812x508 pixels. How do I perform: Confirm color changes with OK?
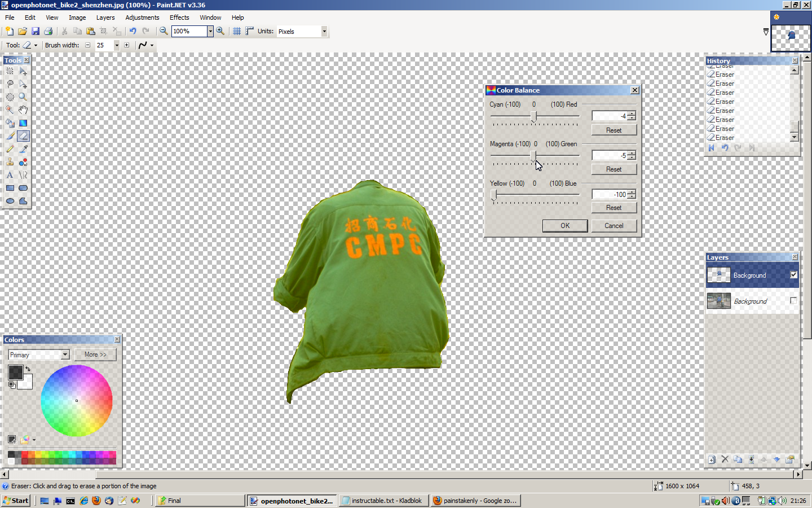tap(564, 225)
